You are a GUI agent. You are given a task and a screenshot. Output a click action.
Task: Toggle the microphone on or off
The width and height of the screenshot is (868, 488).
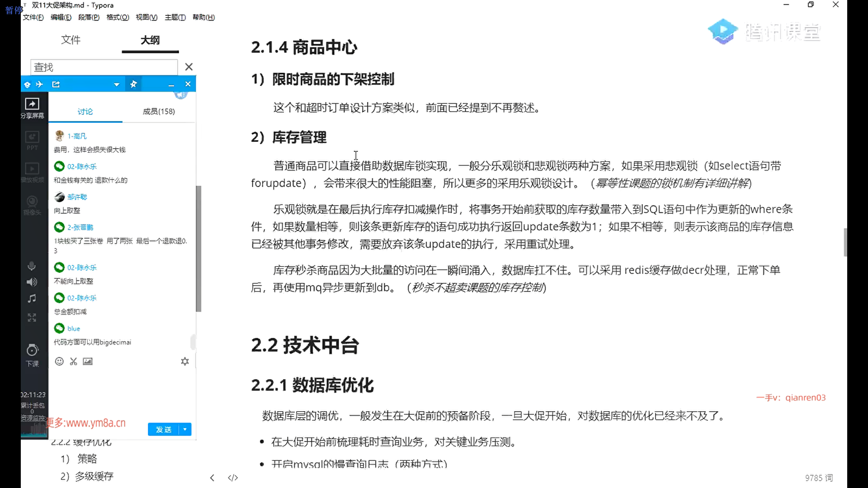pyautogui.click(x=32, y=266)
